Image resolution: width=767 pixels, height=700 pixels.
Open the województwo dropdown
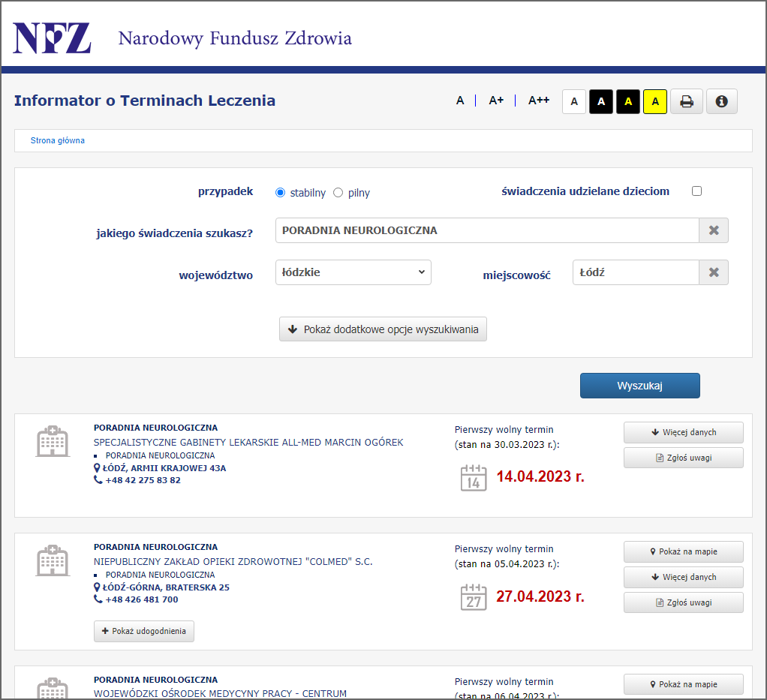353,272
